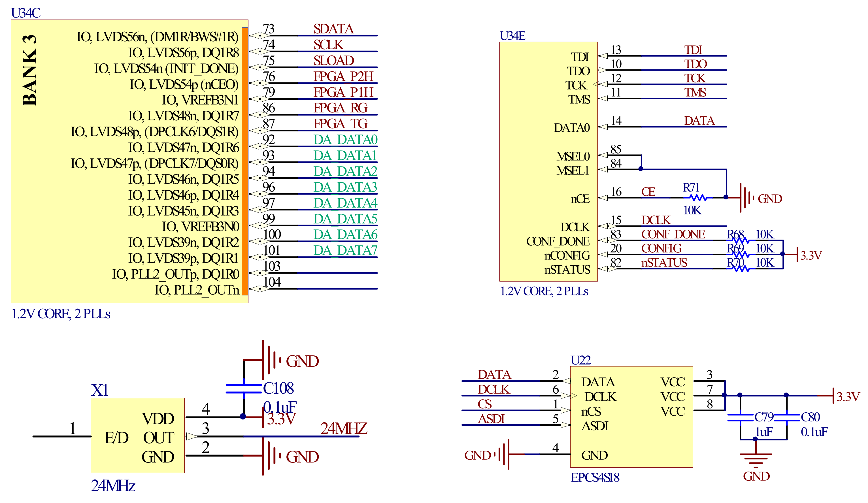Select the C108 capacitor symbol

point(244,388)
